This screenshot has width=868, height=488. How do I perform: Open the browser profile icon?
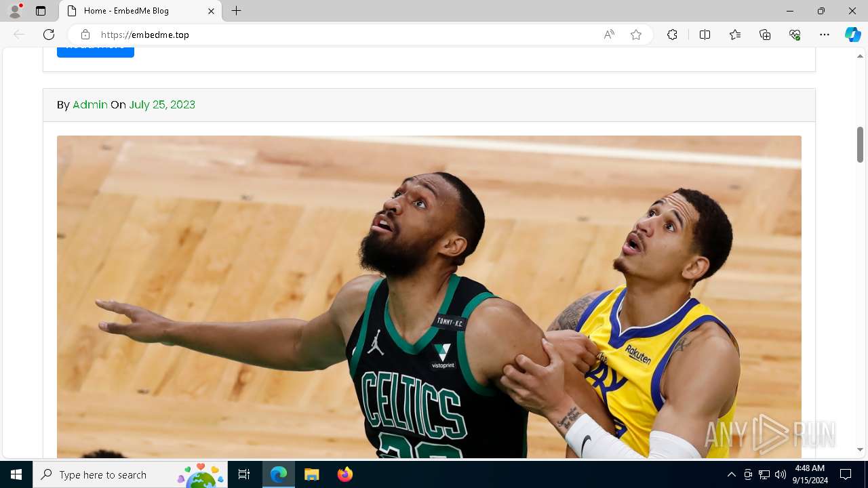[x=15, y=11]
